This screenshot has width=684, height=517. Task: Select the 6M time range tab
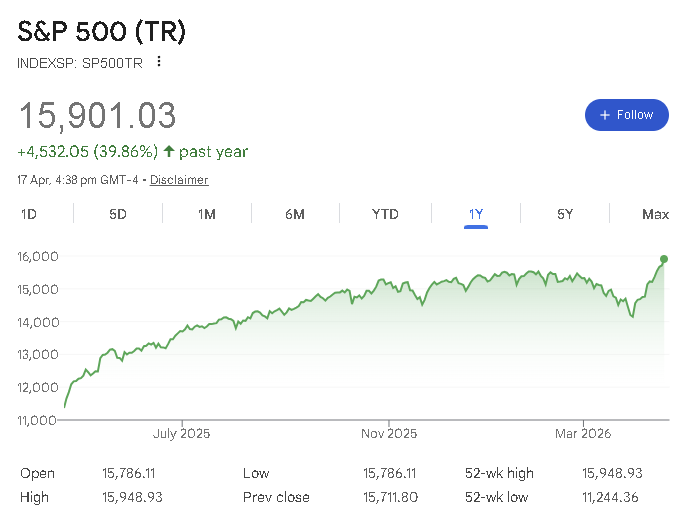295,214
